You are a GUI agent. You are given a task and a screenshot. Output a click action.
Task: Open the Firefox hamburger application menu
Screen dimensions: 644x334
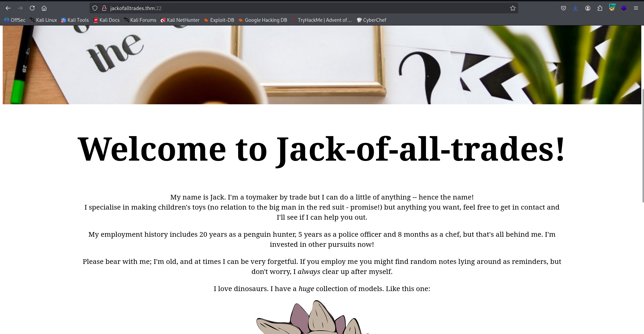(636, 8)
